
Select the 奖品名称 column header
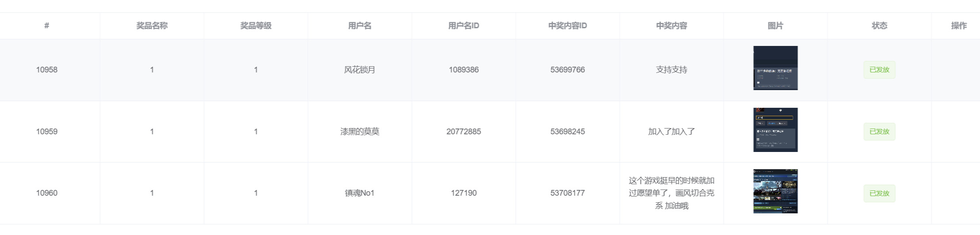click(x=152, y=26)
